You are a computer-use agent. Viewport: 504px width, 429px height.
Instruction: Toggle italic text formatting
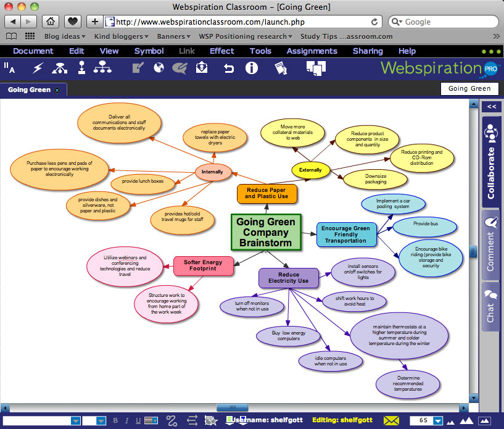click(126, 420)
